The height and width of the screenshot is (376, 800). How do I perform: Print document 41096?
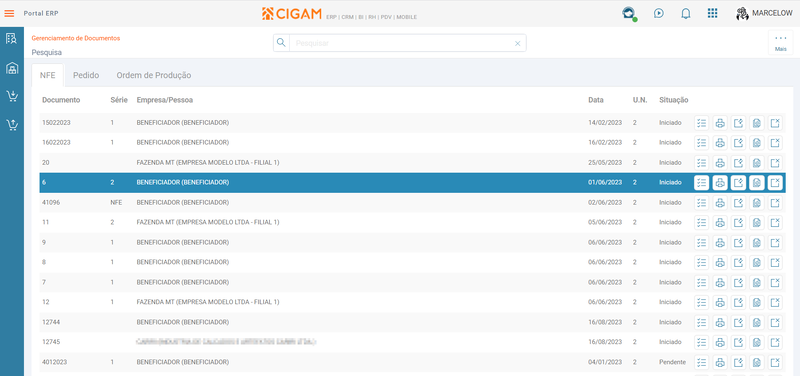[720, 203]
